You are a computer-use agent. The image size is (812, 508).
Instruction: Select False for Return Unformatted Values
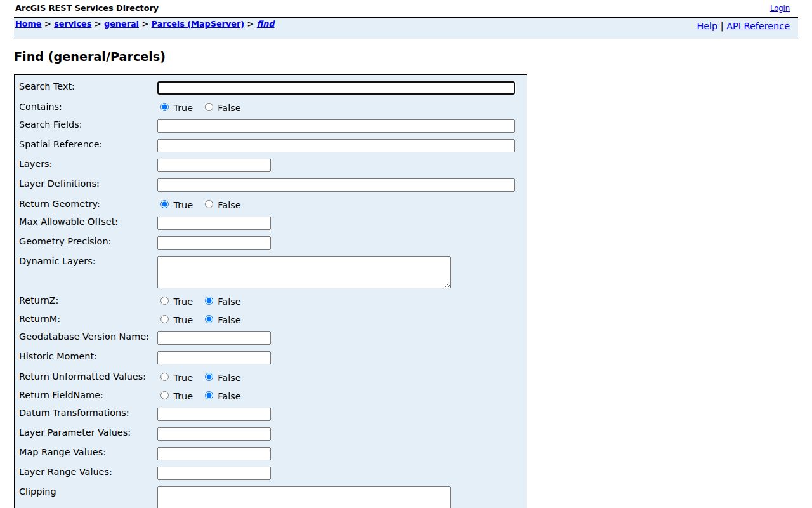click(209, 377)
